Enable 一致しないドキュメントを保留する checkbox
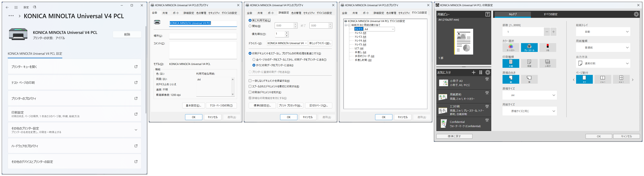 pyautogui.click(x=250, y=81)
